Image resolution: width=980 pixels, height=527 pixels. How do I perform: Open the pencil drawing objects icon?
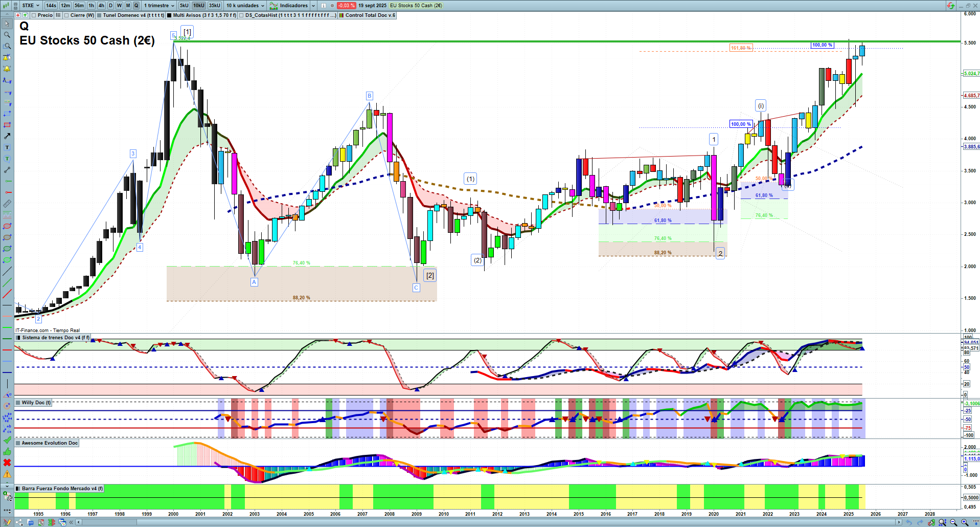pyautogui.click(x=7, y=522)
